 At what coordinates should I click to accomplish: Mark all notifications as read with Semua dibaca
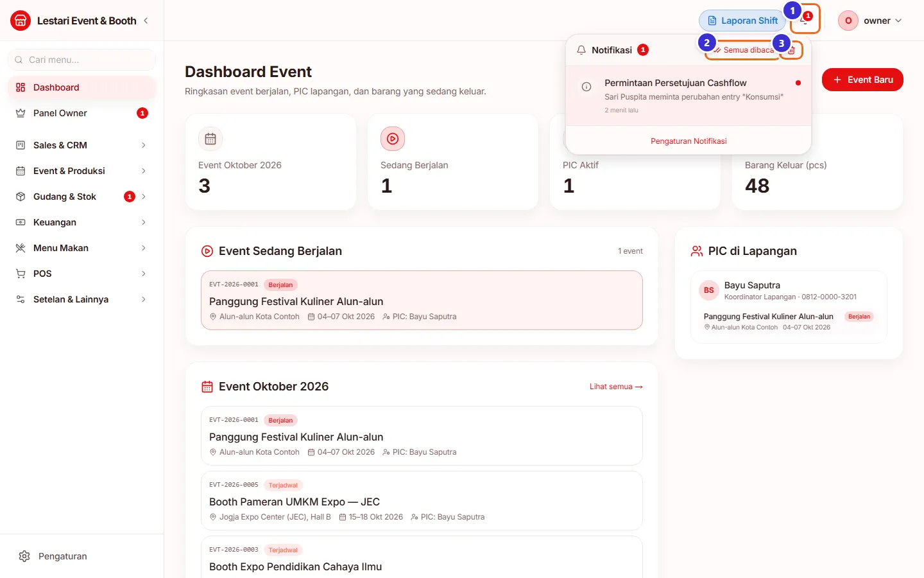pyautogui.click(x=743, y=50)
